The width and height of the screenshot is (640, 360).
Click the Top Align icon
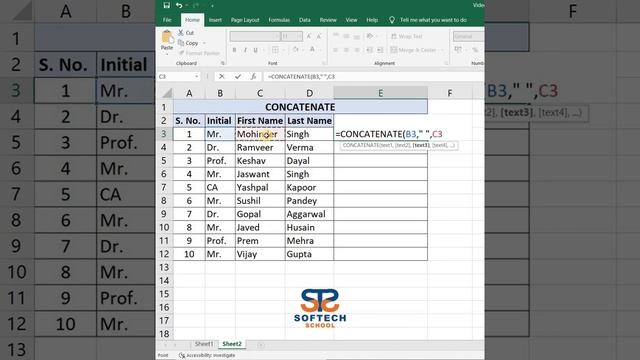tap(336, 36)
